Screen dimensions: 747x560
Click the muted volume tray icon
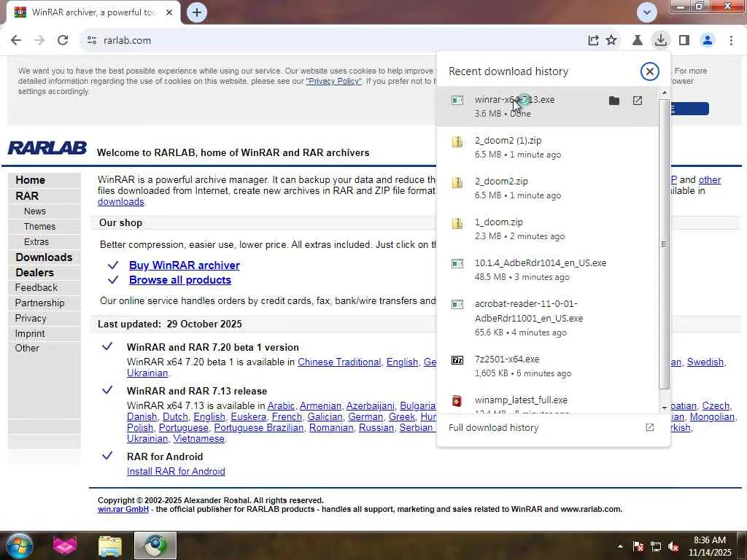point(673,546)
